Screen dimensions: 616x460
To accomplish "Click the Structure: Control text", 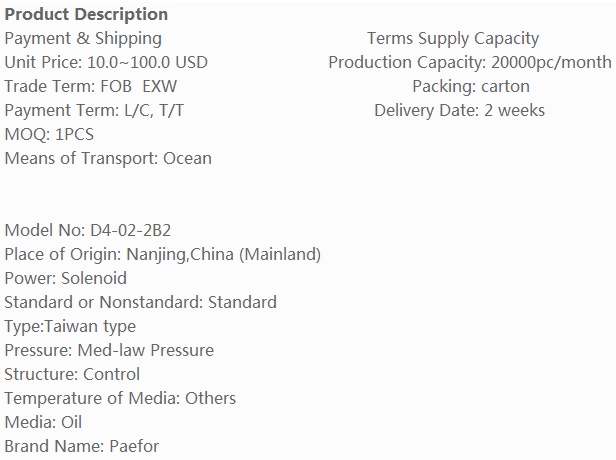I will (x=72, y=374).
